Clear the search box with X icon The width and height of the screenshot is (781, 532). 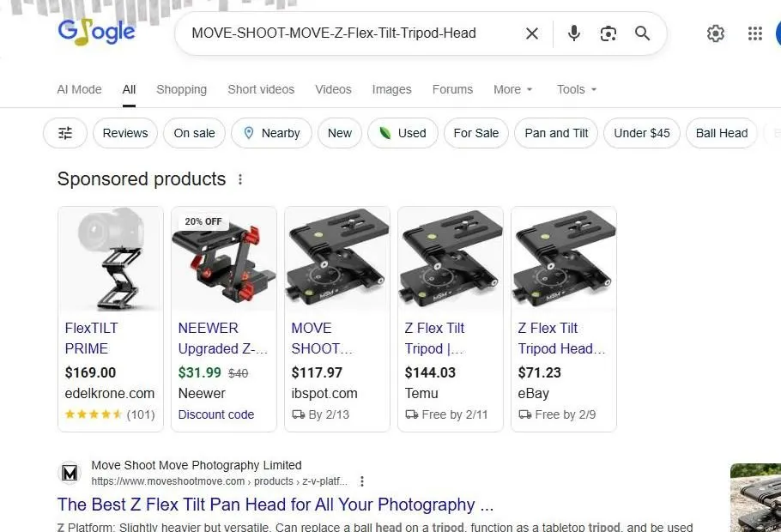(x=532, y=33)
